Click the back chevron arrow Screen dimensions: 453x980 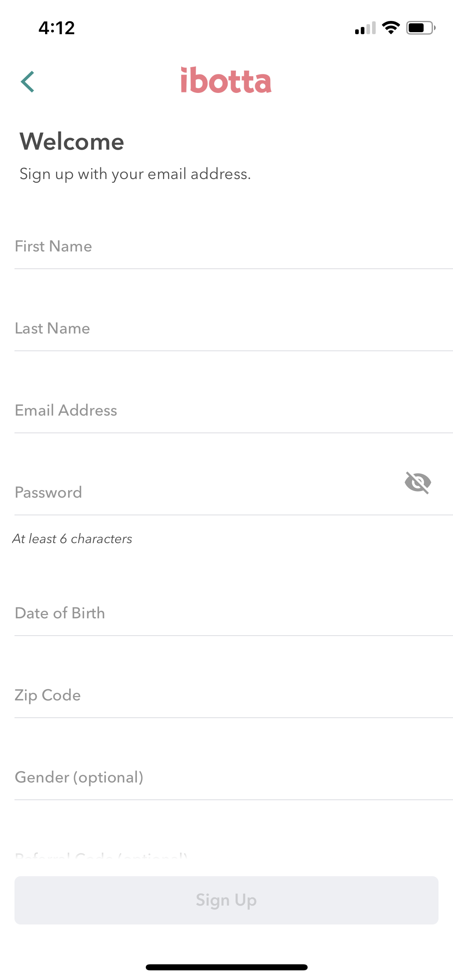(27, 81)
